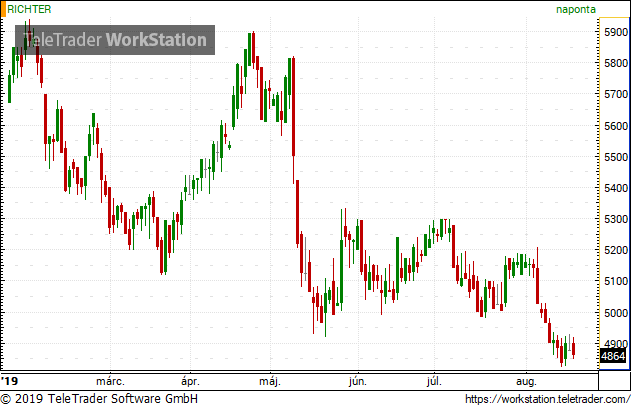The height and width of the screenshot is (408, 631).
Task: Click the naponta interval label
Action: [576, 9]
